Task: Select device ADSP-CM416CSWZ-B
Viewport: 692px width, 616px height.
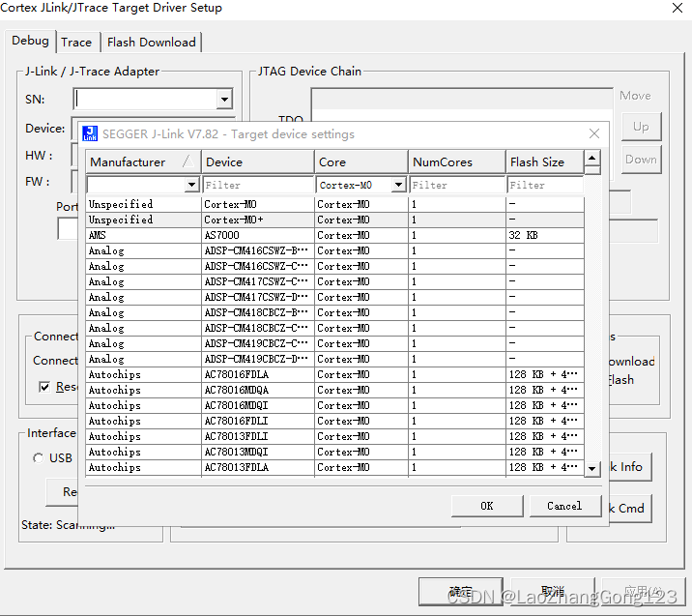Action: (334, 250)
